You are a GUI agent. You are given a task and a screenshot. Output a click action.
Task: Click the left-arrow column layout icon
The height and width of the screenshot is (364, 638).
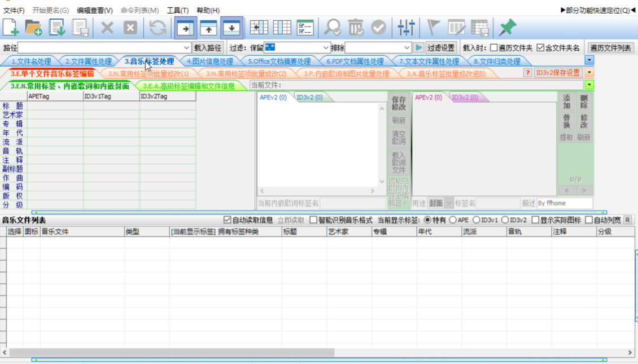[x=259, y=28]
